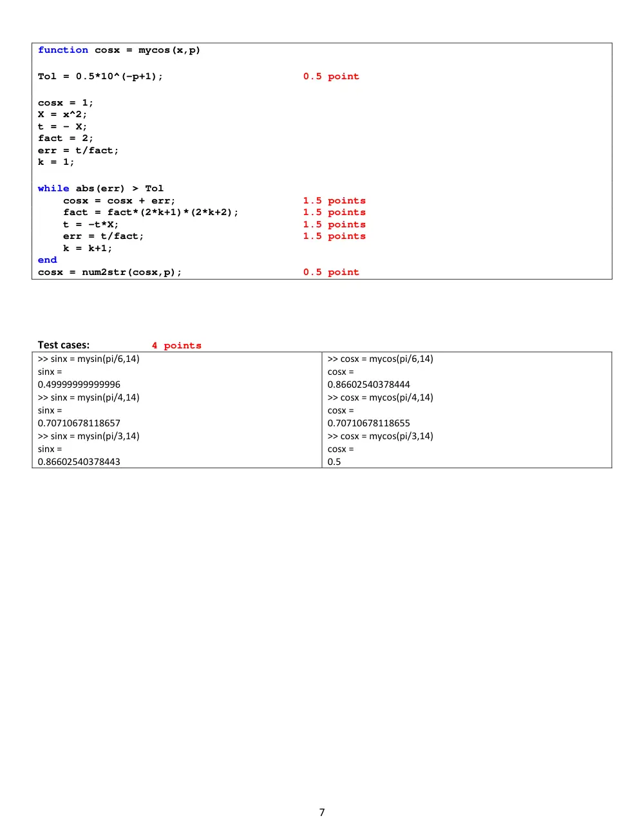Viewport: 644px width, 834px height.
Task: Select the 'while abs(err) > Tol' line
Action: [x=100, y=189]
